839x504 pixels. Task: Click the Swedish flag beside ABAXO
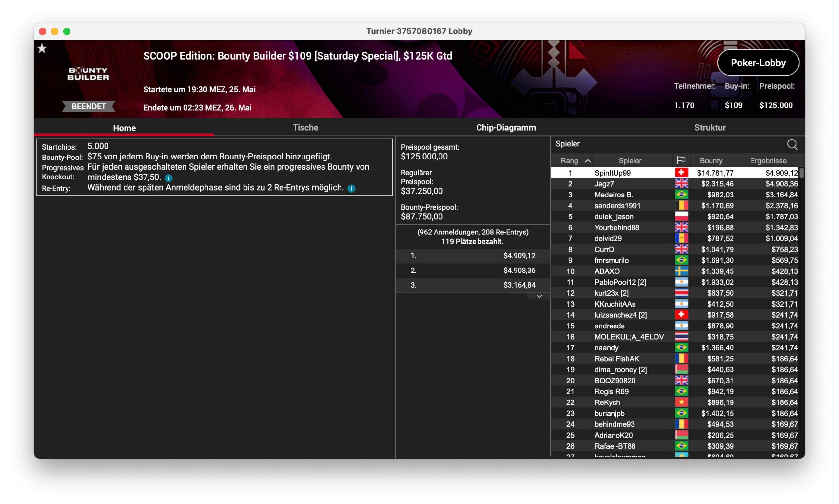(681, 271)
